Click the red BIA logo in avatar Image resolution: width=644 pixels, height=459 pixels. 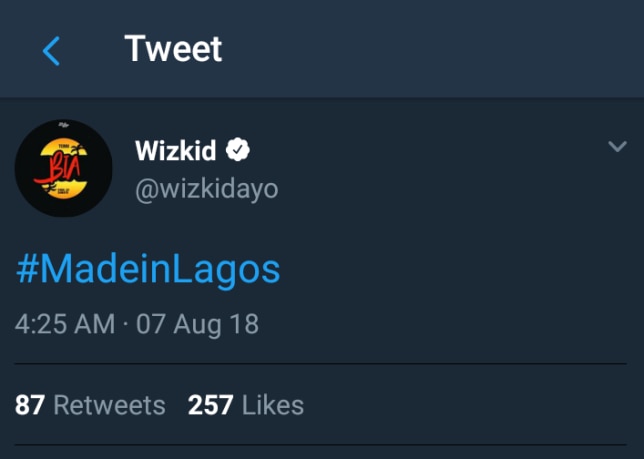pos(58,162)
